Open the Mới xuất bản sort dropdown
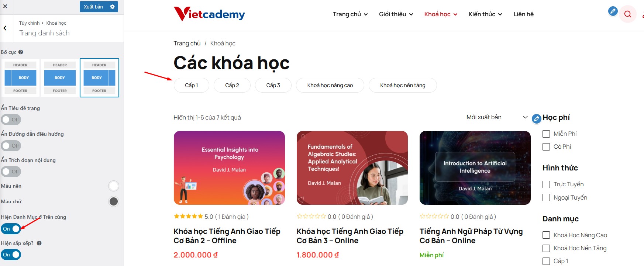 coord(497,117)
